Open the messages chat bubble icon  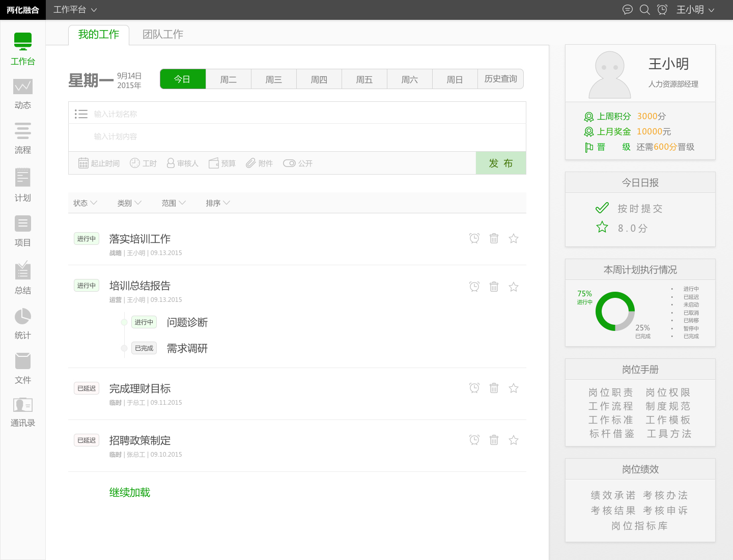point(628,10)
